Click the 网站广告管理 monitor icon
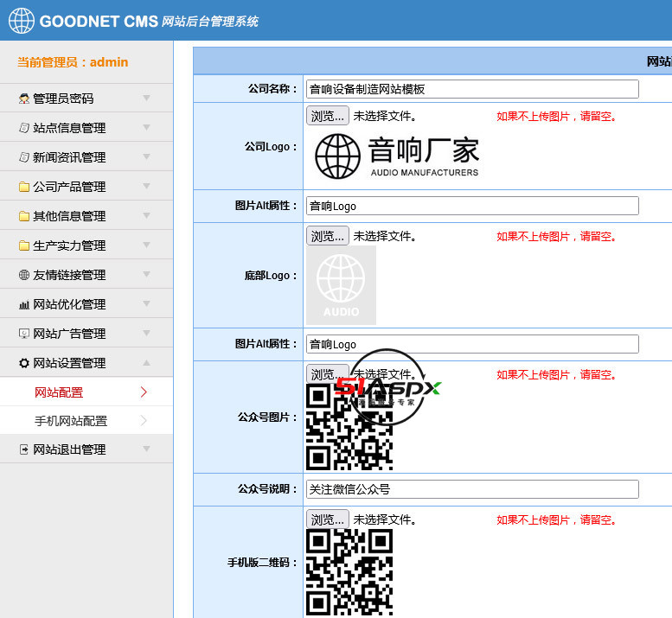This screenshot has width=672, height=618. point(24,333)
